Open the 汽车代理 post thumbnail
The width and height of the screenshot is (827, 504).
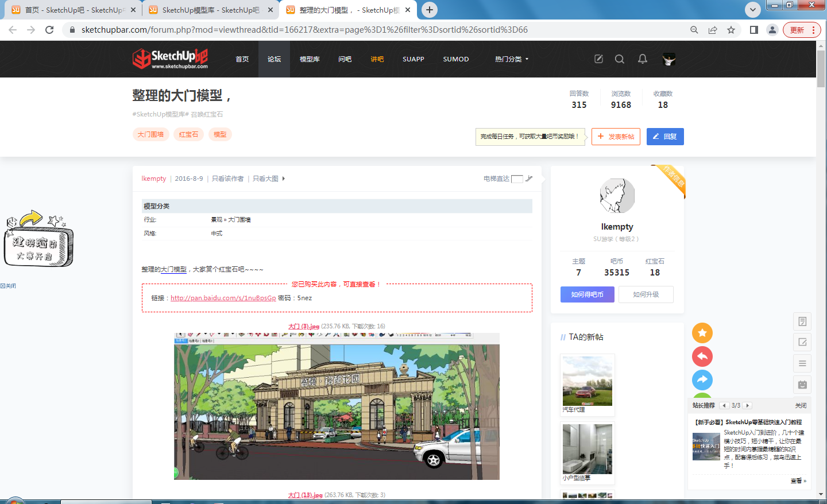587,381
